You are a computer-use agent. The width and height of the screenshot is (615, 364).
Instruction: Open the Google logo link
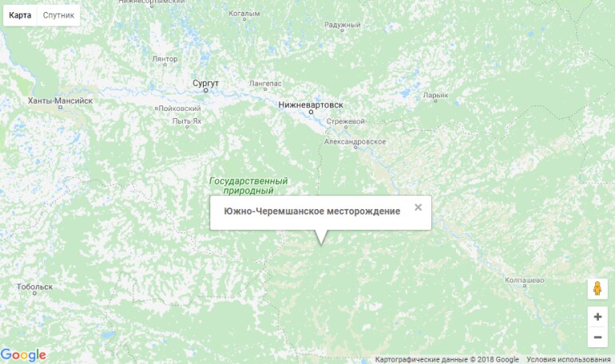(23, 355)
